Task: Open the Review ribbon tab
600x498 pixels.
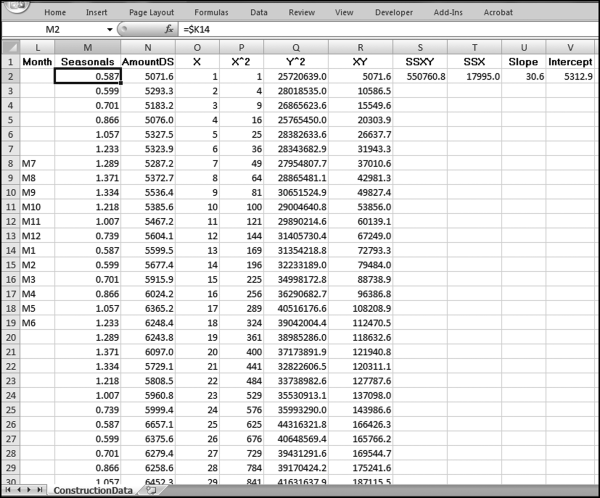Action: [302, 12]
